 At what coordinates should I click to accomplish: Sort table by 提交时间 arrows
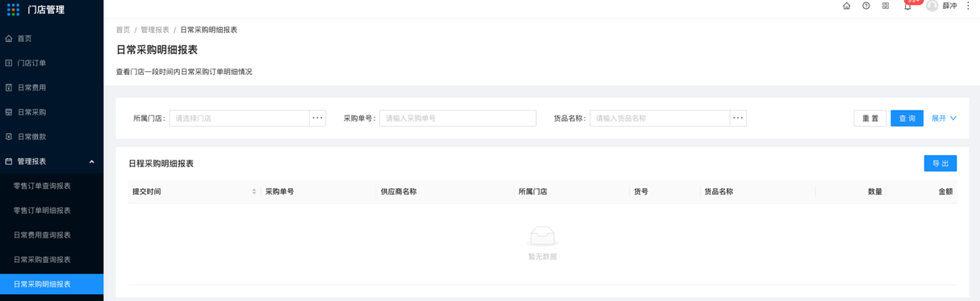[253, 191]
